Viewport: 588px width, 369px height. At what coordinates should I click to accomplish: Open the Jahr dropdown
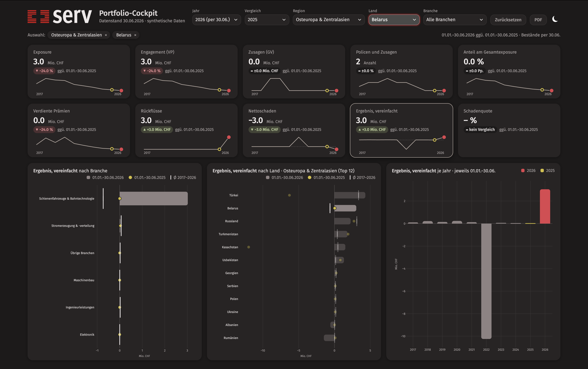click(x=216, y=20)
